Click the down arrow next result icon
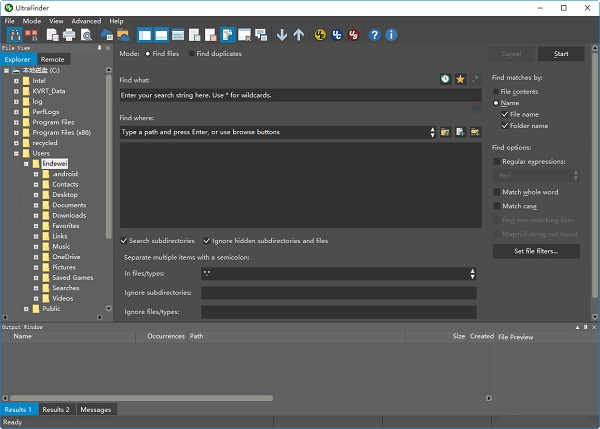 coord(282,35)
